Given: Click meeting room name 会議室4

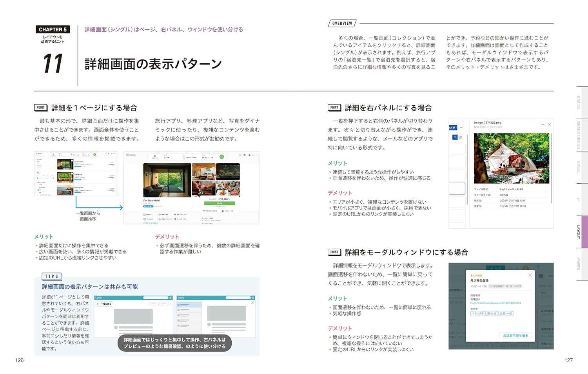Looking at the screenshot, I should [x=475, y=299].
